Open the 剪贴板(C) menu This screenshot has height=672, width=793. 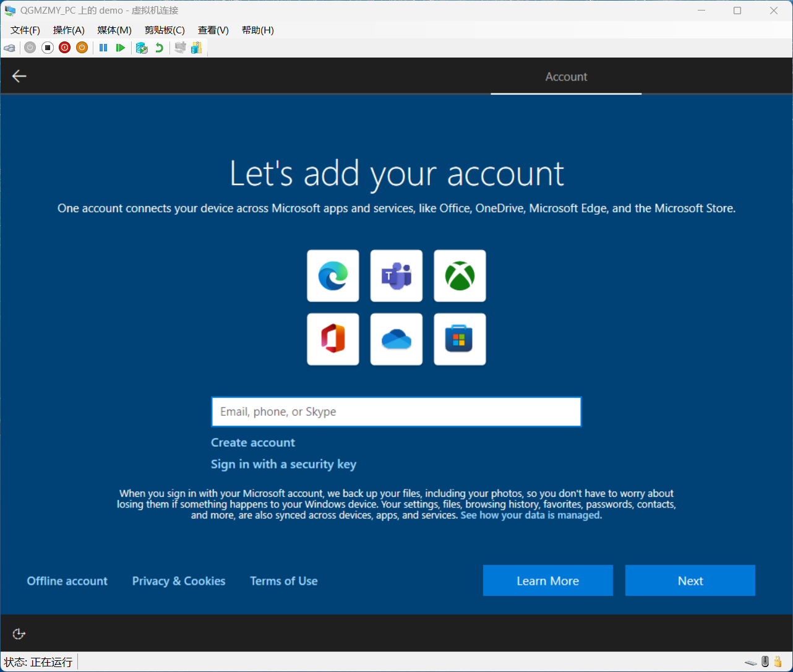tap(165, 30)
